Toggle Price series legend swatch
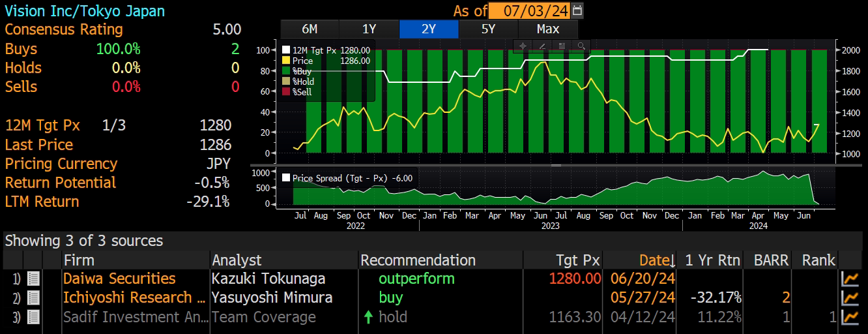The width and height of the screenshot is (868, 334). [x=286, y=61]
